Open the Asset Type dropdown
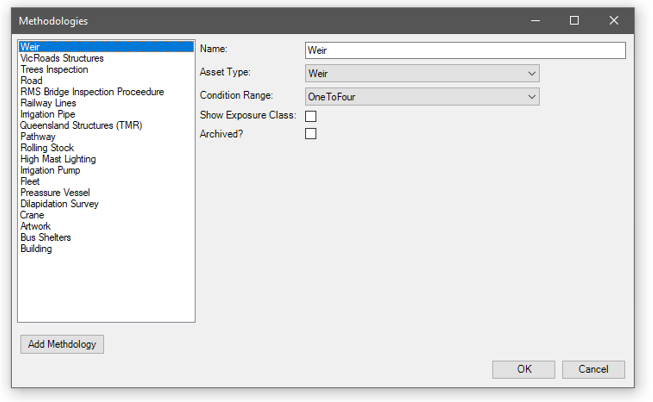 (422, 74)
